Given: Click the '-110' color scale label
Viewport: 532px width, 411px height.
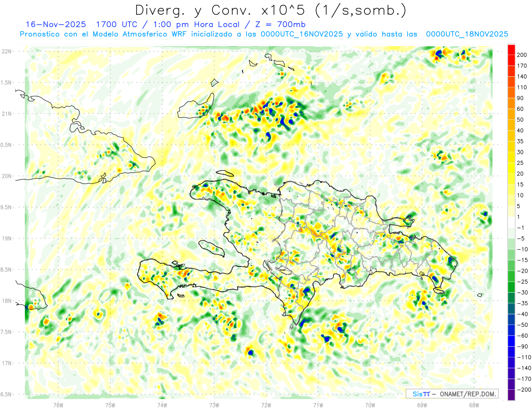Looking at the screenshot, I should pos(524,357).
